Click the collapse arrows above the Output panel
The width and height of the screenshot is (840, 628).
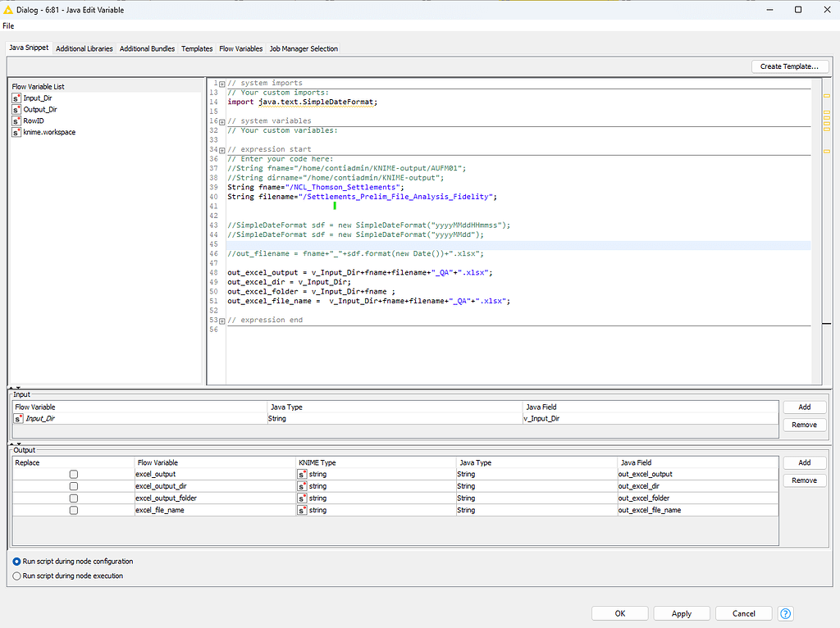[15, 444]
